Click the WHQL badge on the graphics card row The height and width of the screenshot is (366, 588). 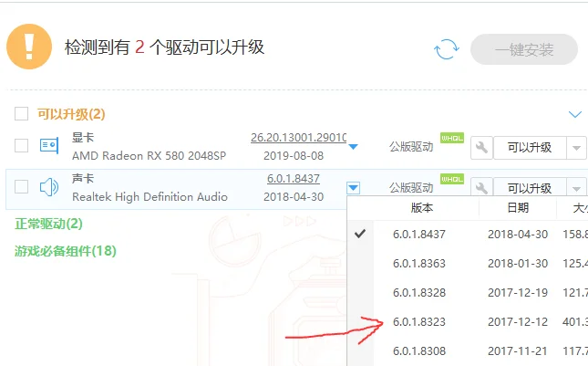[452, 138]
